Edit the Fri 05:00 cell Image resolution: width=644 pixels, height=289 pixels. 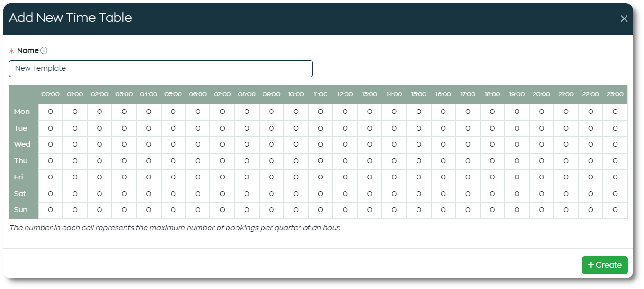click(173, 177)
